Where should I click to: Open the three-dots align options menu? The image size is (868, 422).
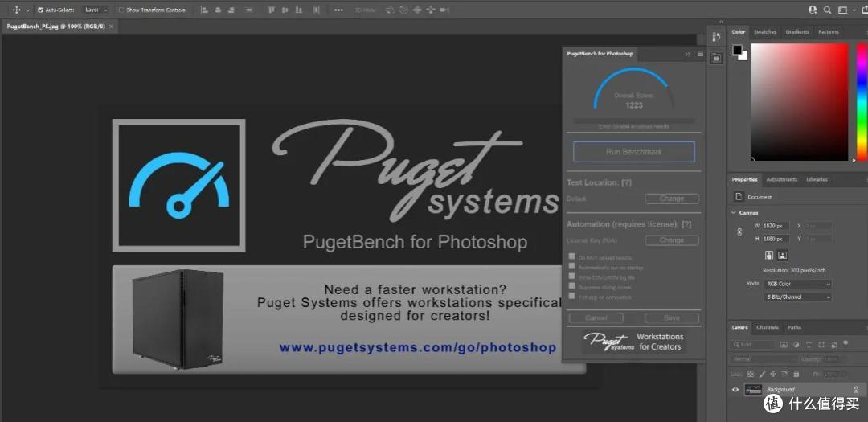(339, 10)
